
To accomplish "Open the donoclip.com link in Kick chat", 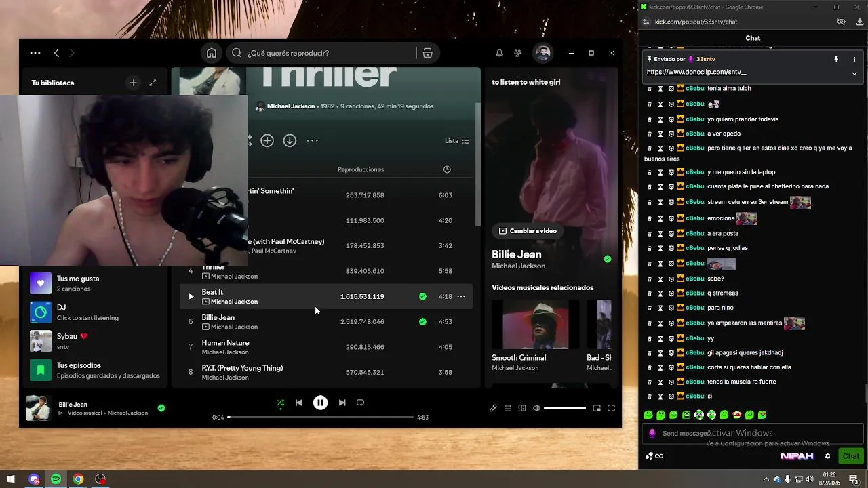I will coord(696,72).
